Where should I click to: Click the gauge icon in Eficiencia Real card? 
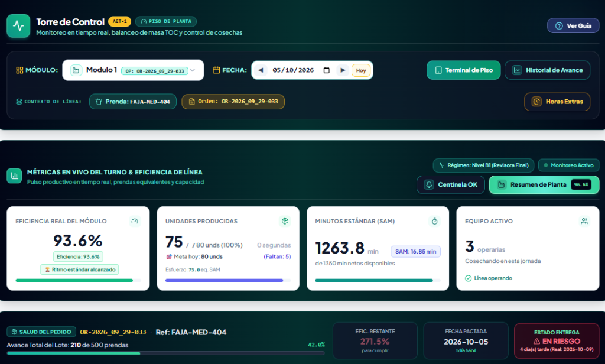tap(135, 221)
